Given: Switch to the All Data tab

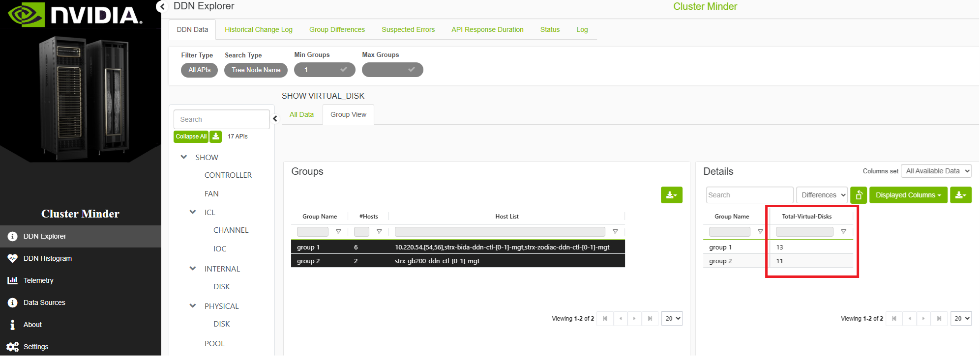Looking at the screenshot, I should tap(301, 114).
